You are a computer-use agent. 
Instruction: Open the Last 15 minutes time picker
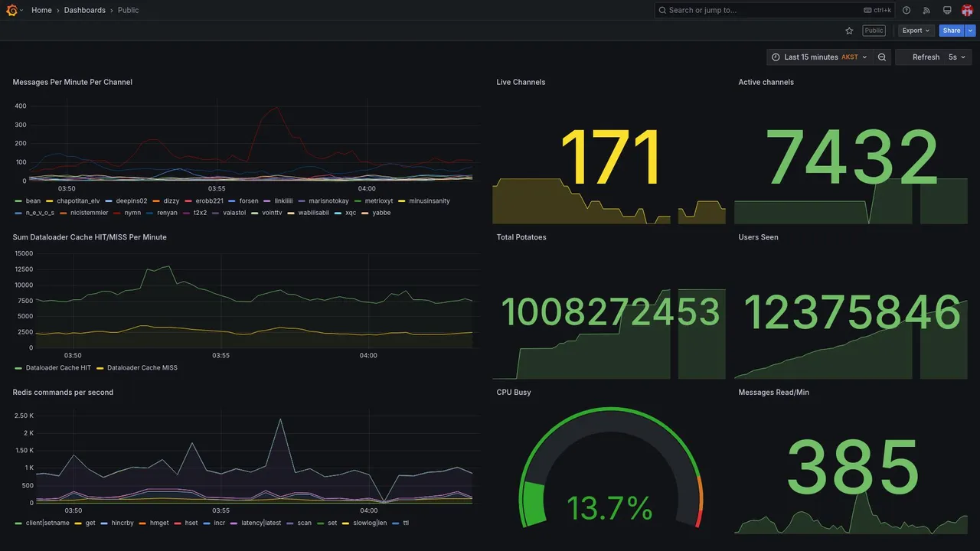pyautogui.click(x=819, y=57)
